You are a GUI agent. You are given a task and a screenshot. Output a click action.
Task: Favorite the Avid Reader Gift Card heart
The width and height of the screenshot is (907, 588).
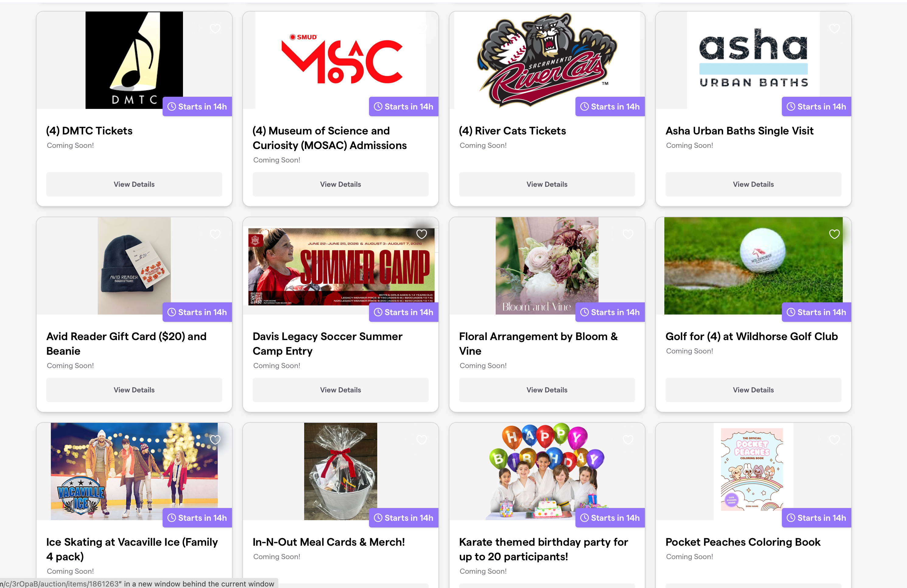(215, 234)
